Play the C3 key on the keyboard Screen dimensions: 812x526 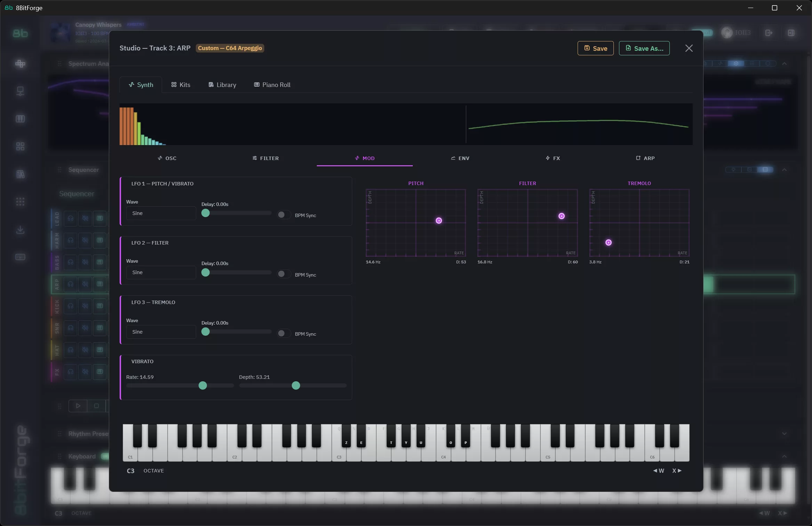[339, 452]
